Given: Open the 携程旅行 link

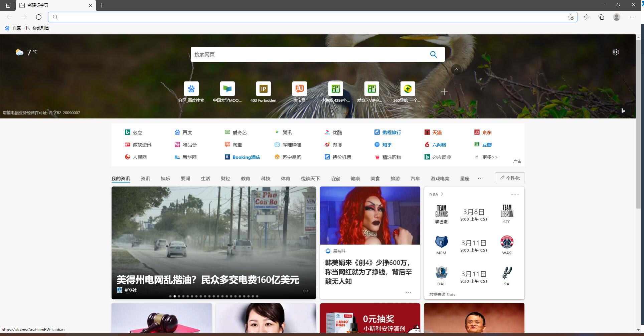Looking at the screenshot, I should [x=387, y=132].
